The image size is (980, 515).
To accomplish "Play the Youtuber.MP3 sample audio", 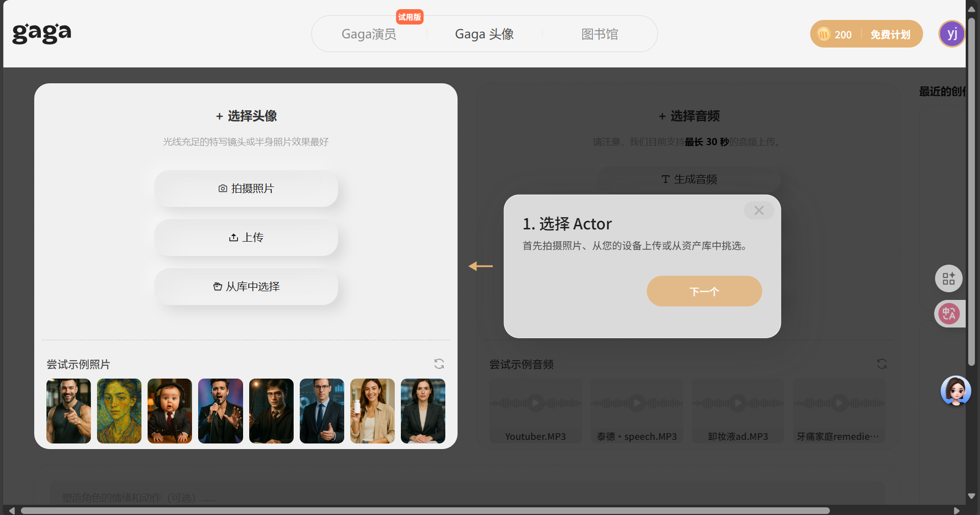I will [535, 403].
